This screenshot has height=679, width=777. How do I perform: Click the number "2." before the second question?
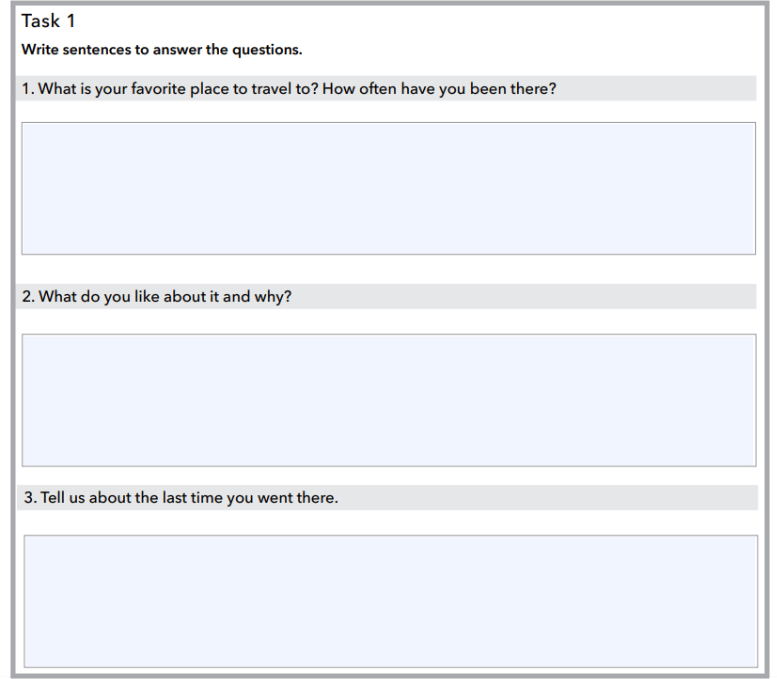click(28, 297)
